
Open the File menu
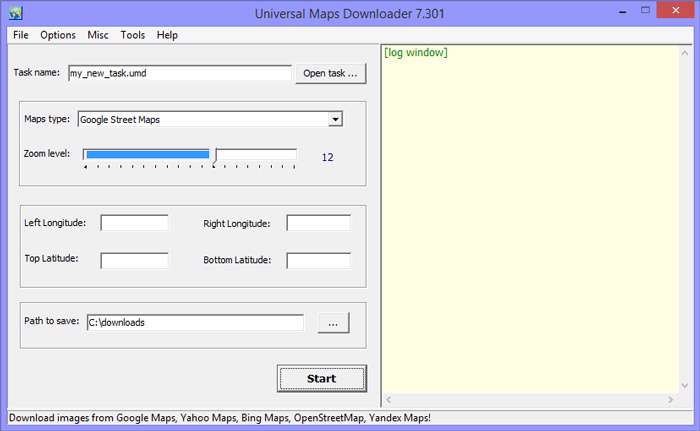[x=21, y=34]
